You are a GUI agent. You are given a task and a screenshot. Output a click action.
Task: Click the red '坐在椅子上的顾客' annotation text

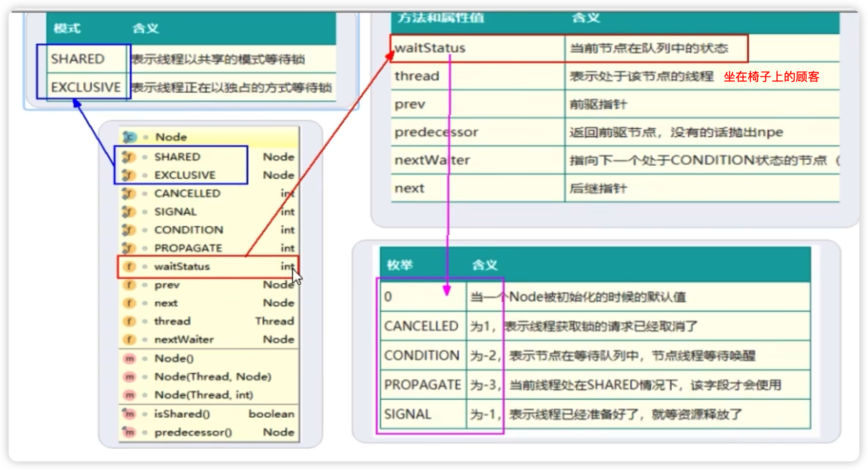772,77
